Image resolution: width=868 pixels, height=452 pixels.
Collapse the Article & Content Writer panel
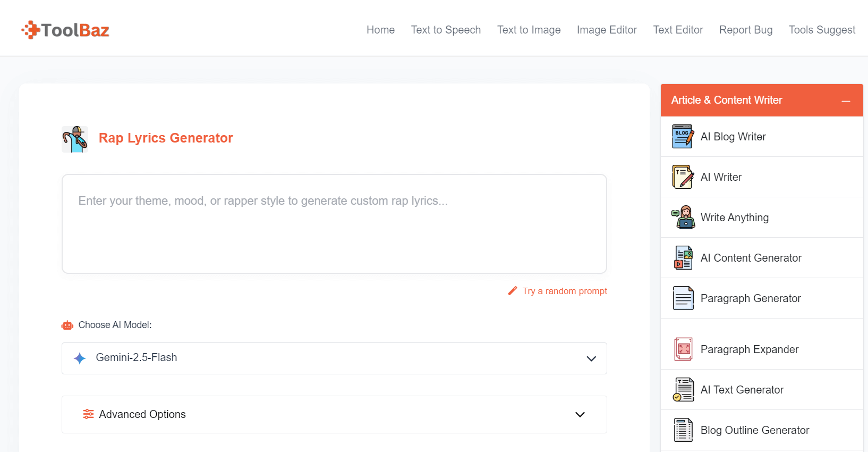pos(846,101)
